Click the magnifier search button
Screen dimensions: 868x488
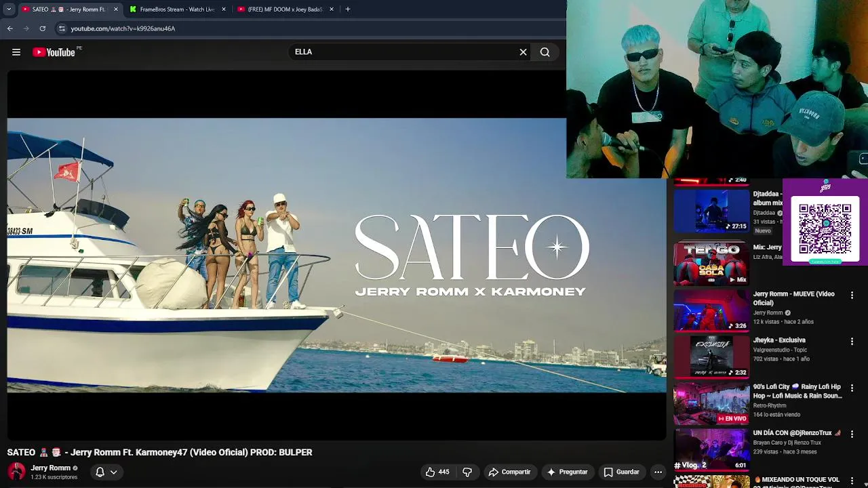pyautogui.click(x=545, y=52)
